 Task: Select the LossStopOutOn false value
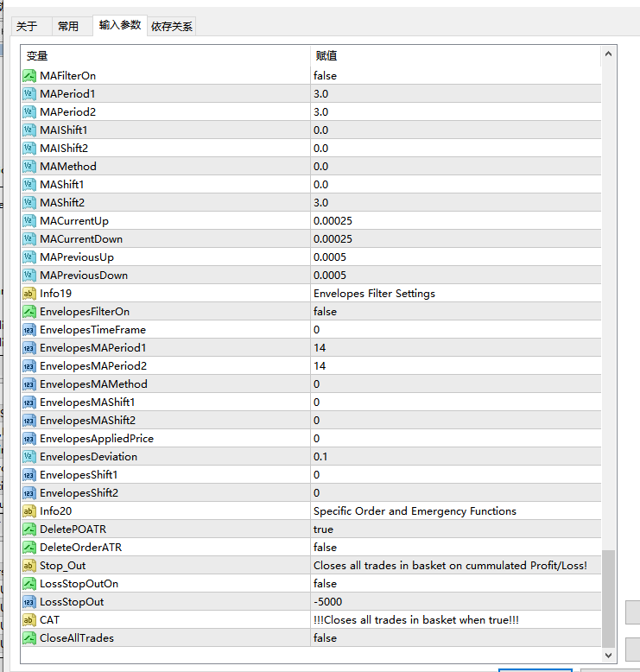pos(325,584)
